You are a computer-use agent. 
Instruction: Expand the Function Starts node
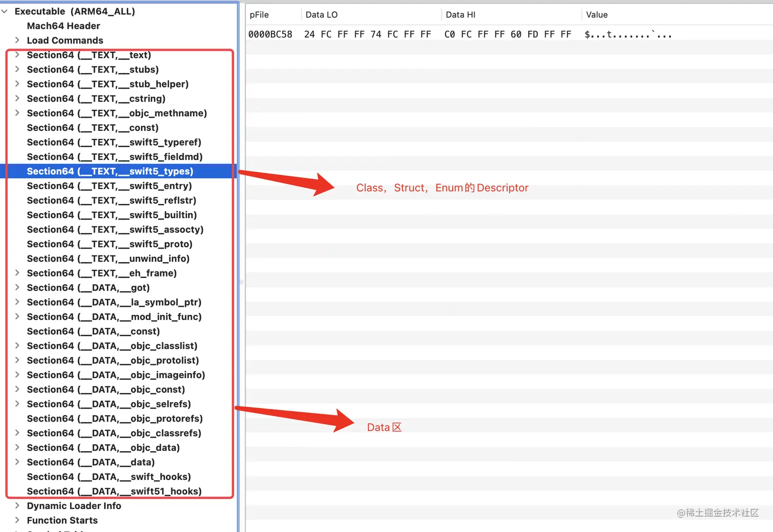pyautogui.click(x=17, y=520)
